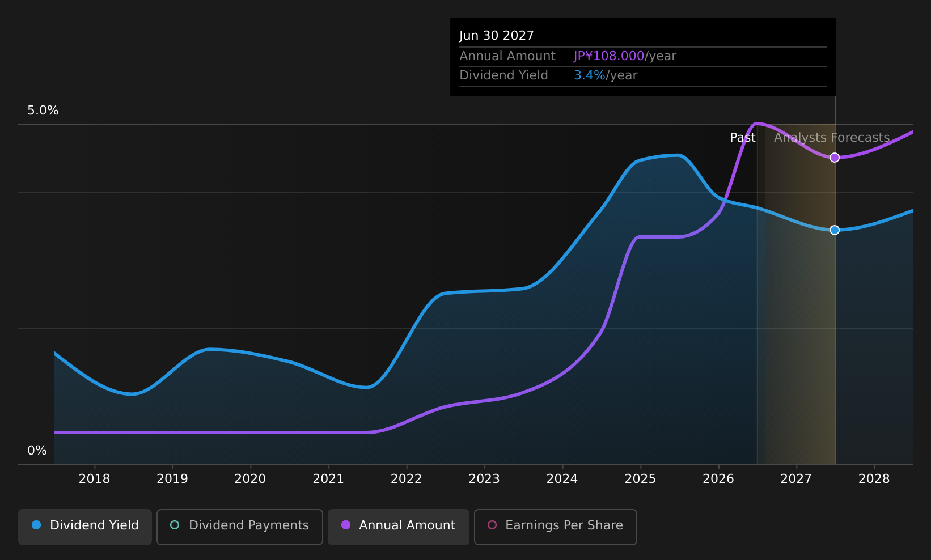Click the 2024 x-axis label
Viewport: 931px width, 560px height.
pos(562,479)
